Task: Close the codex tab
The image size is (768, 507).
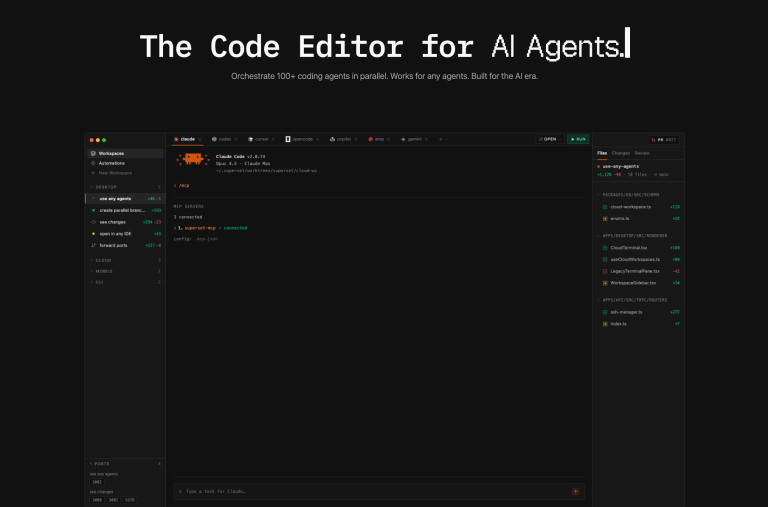Action: point(236,140)
